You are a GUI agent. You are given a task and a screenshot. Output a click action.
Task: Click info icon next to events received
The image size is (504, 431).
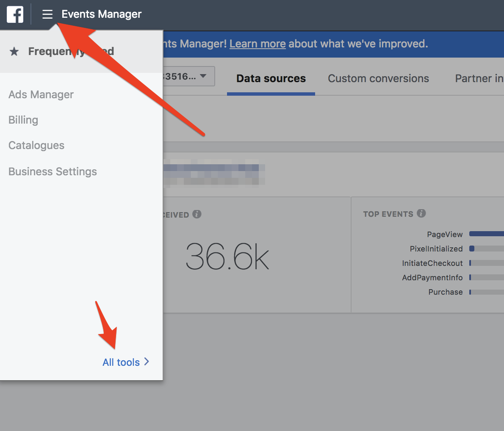point(197,214)
